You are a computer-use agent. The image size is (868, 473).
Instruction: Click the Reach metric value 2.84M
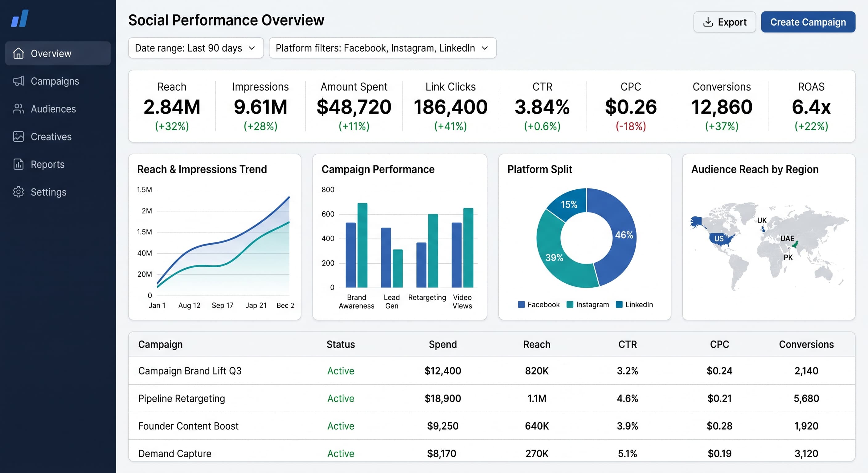(172, 107)
